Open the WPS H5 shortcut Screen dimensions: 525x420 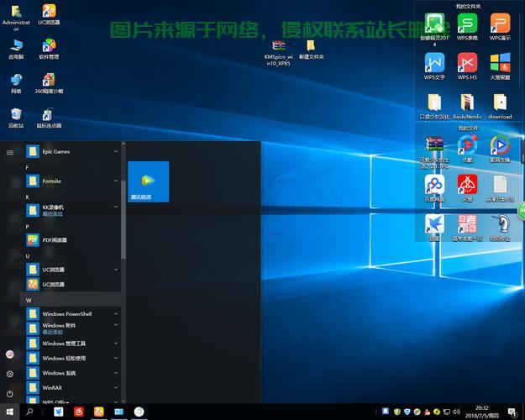click(x=467, y=66)
